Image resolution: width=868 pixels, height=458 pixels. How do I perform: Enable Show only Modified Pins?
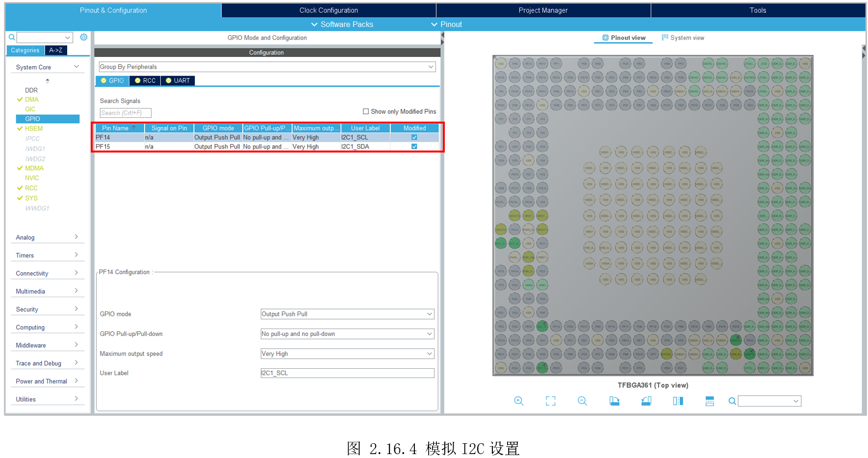pos(366,111)
